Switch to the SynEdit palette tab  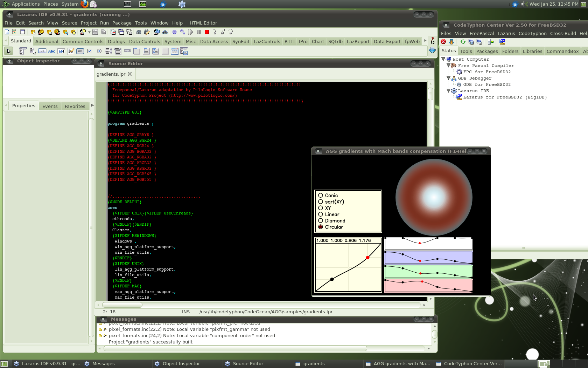241,41
